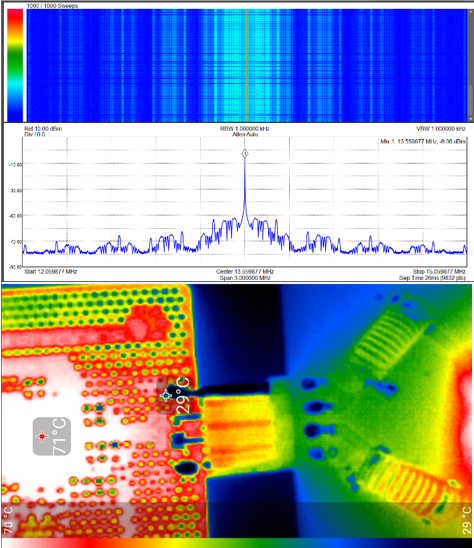Click the waterfall display vertical scrollbar
Image resolution: width=474 pixels, height=548 pixels.
[471, 65]
